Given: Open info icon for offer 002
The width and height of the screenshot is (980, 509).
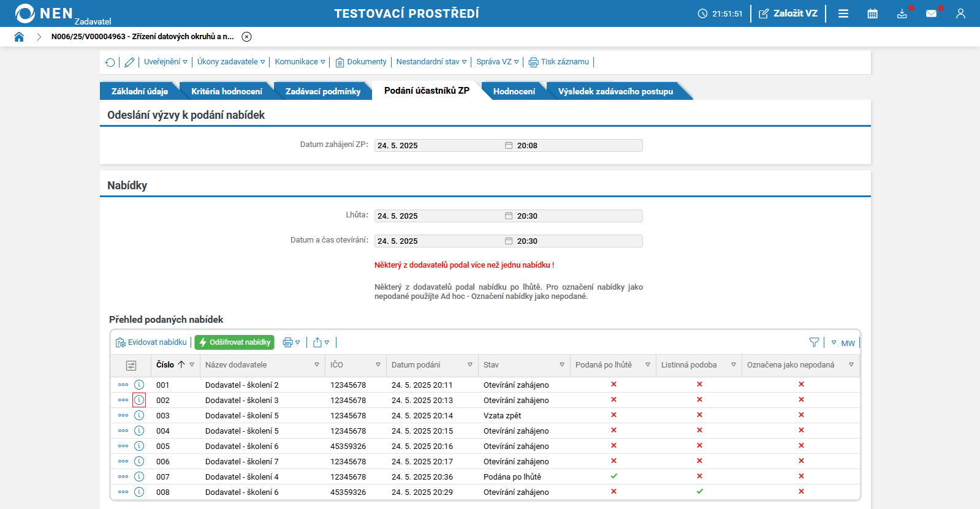Looking at the screenshot, I should click(139, 400).
